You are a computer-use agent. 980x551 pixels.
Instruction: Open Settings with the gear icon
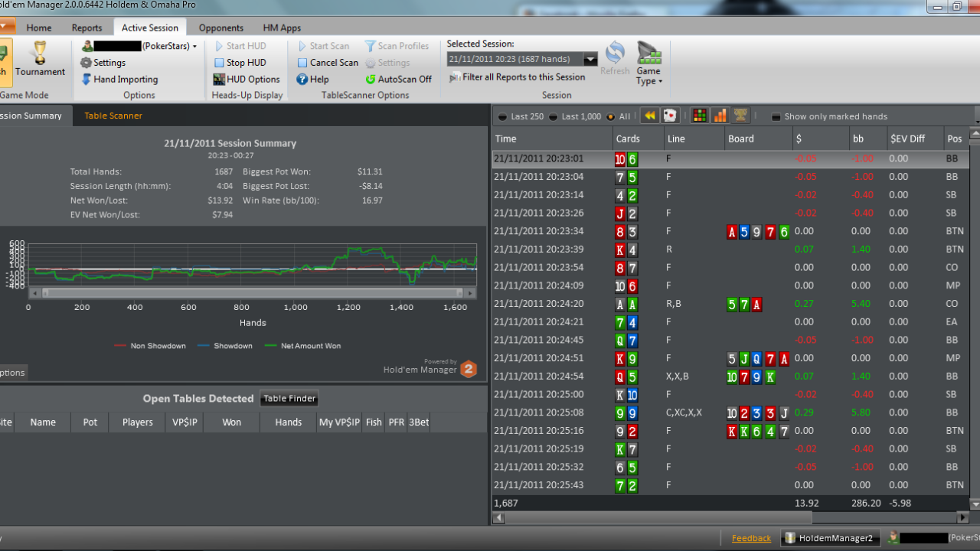coord(103,63)
